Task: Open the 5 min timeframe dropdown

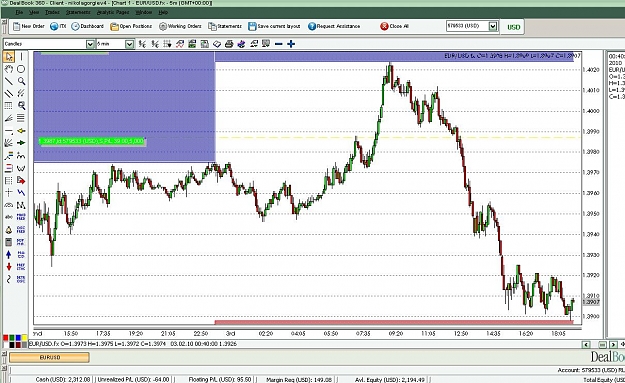Action: point(130,44)
